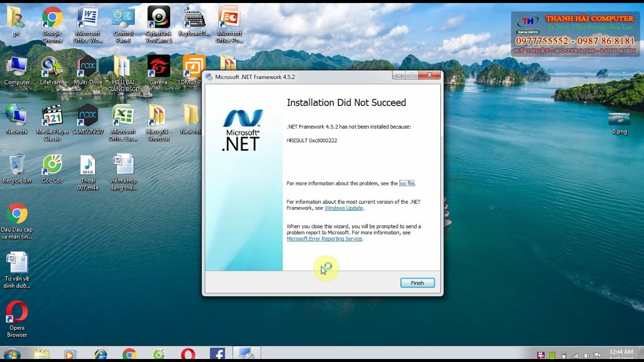Select the Media Player Classic shortcut
This screenshot has width=644, height=362.
52,123
